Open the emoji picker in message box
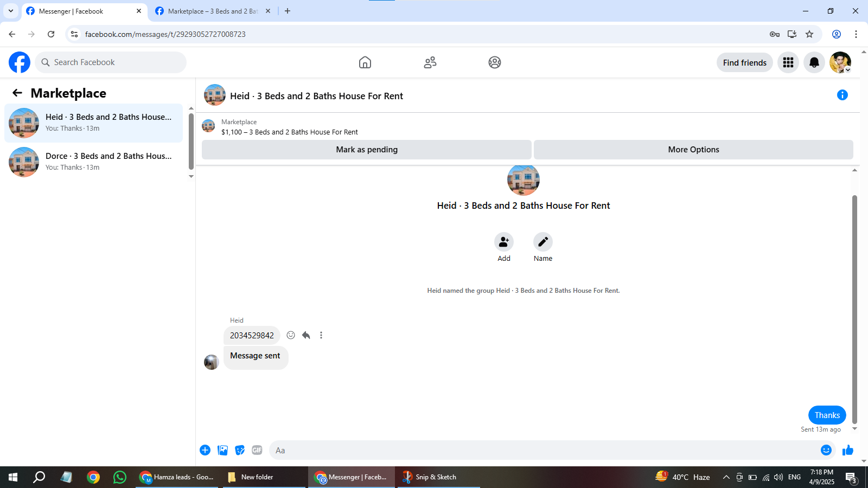The height and width of the screenshot is (488, 868). pyautogui.click(x=826, y=450)
